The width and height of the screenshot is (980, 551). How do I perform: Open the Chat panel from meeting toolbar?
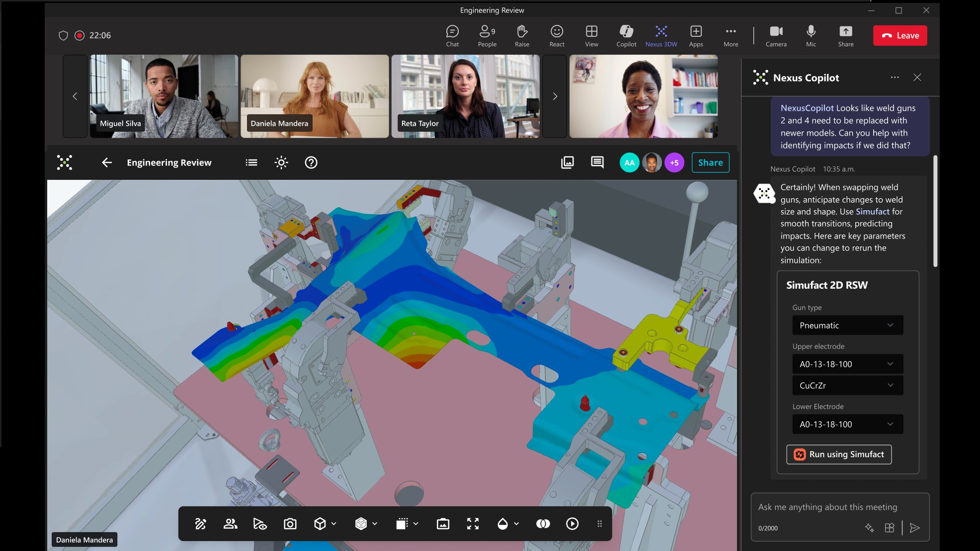click(x=452, y=36)
